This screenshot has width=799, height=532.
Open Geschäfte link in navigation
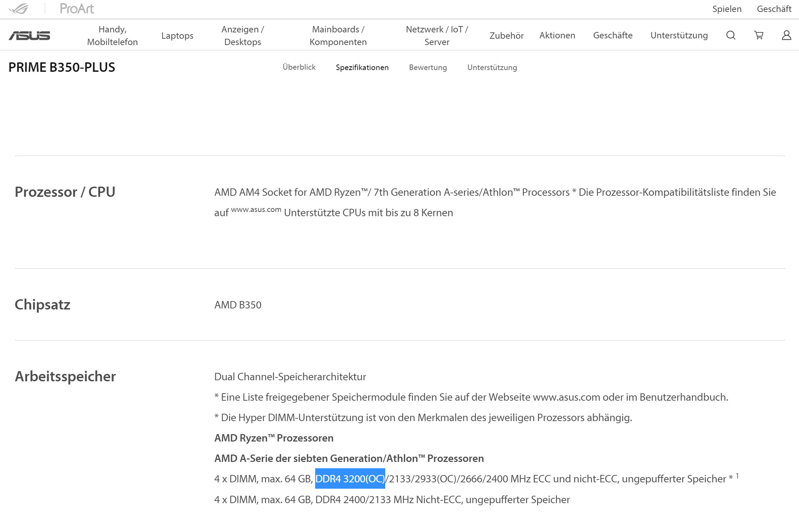coord(613,35)
